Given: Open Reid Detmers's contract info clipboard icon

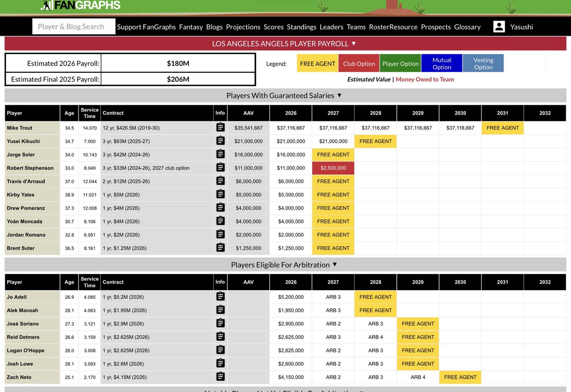Looking at the screenshot, I should pyautogui.click(x=220, y=336).
